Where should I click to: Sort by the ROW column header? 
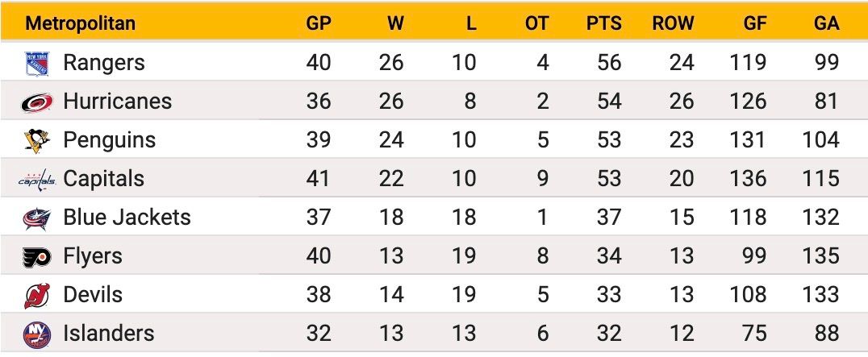pos(673,23)
